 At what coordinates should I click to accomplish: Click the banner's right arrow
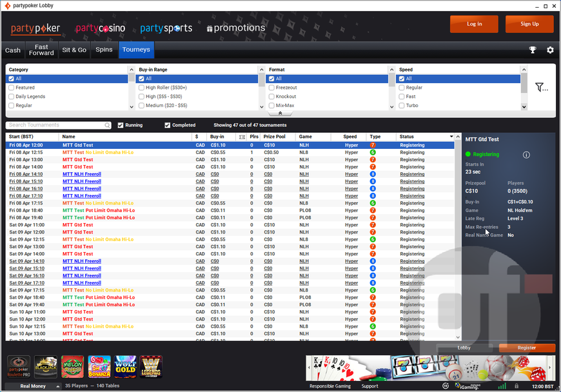[x=550, y=367]
